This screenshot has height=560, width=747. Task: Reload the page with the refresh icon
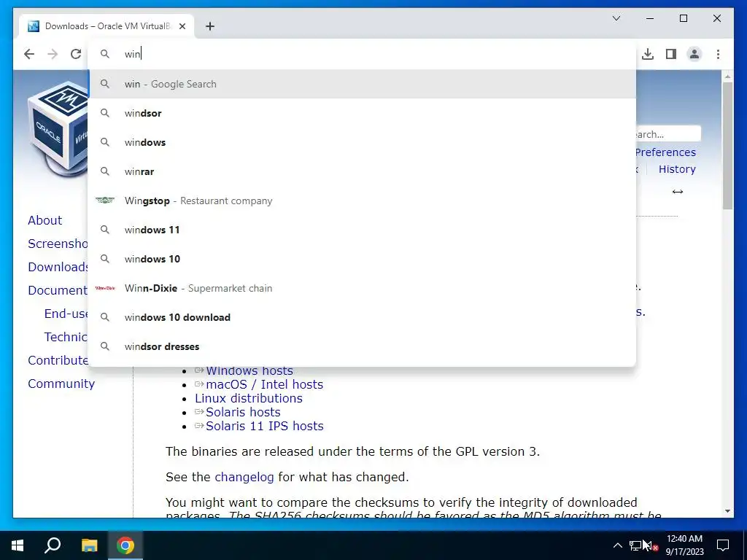click(76, 54)
